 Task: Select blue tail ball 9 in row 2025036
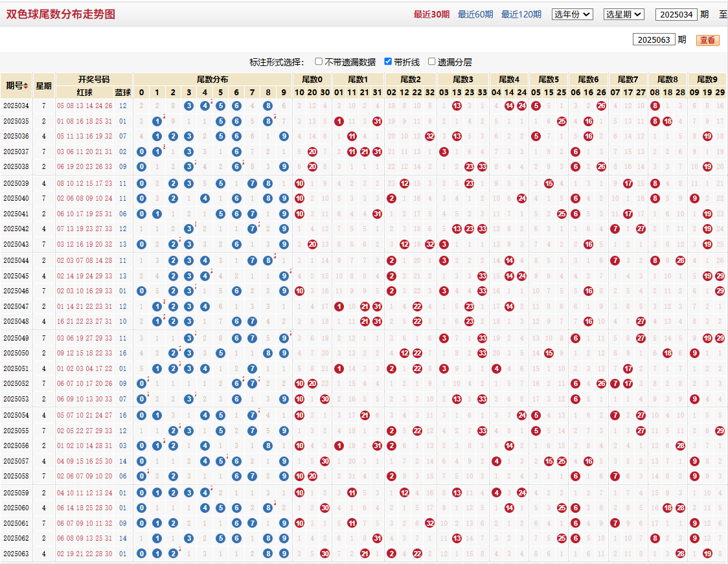click(284, 137)
